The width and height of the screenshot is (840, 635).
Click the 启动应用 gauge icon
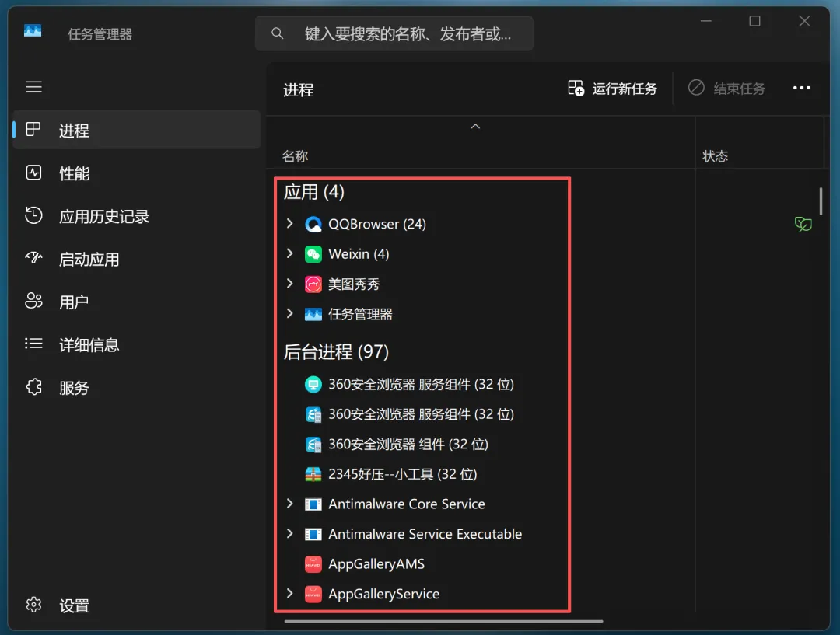tap(33, 258)
